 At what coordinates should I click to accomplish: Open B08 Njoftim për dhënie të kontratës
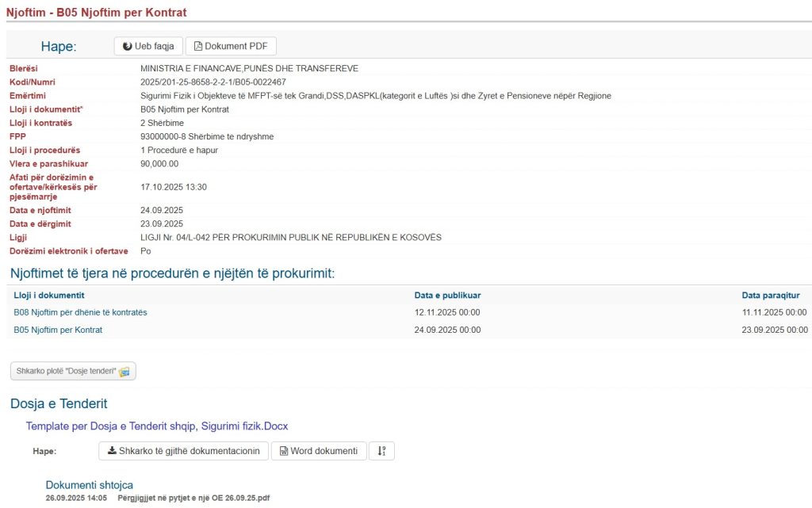[80, 312]
